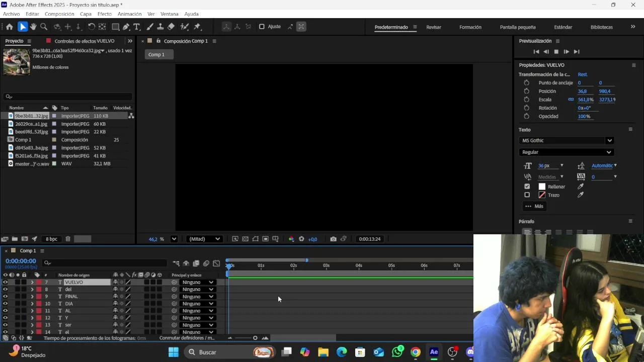Image resolution: width=644 pixels, height=362 pixels.
Task: Take a snapshot with the camera icon
Action: pos(333,239)
